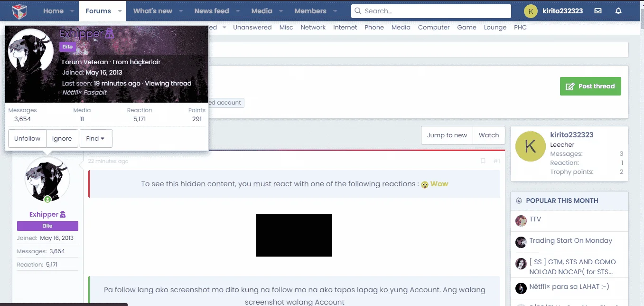Expand the Members menu arrow
This screenshot has width=644, height=306.
pyautogui.click(x=335, y=11)
